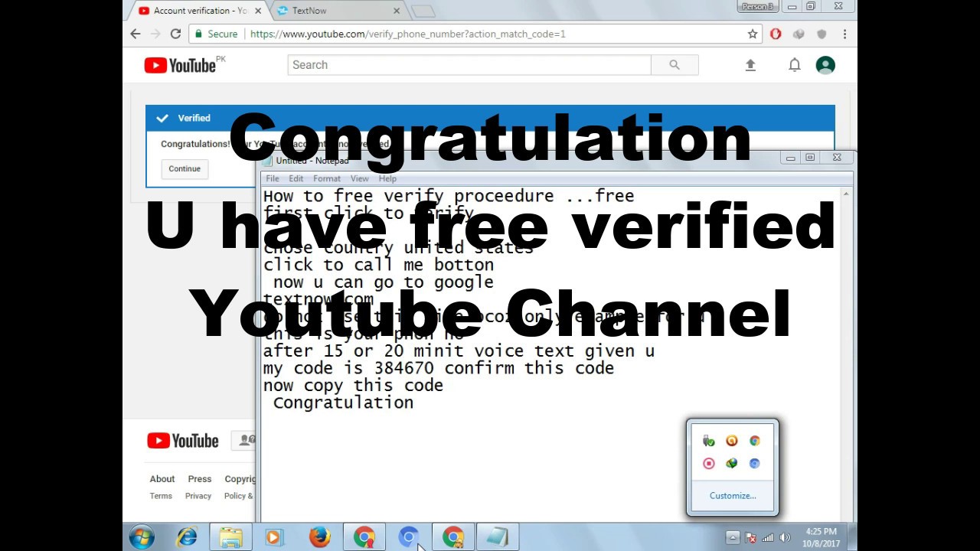Click the YouTube upload arrow icon
This screenshot has height=551, width=980.
click(x=750, y=65)
